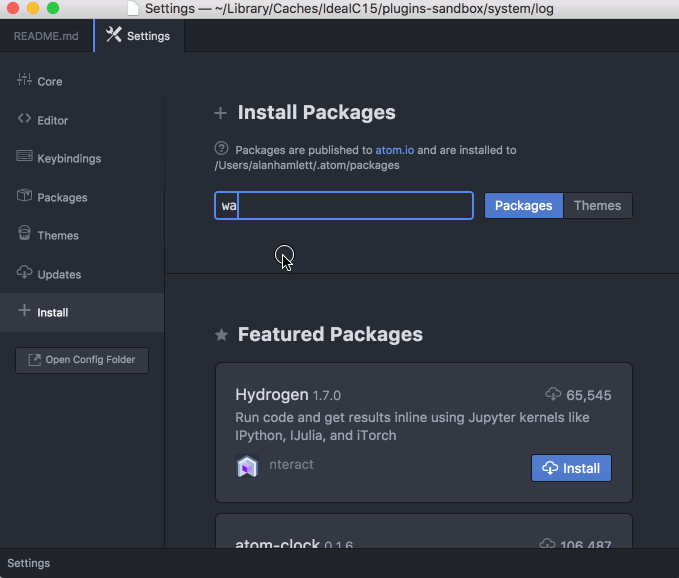
Task: Click the document icon in title bar
Action: 133,8
